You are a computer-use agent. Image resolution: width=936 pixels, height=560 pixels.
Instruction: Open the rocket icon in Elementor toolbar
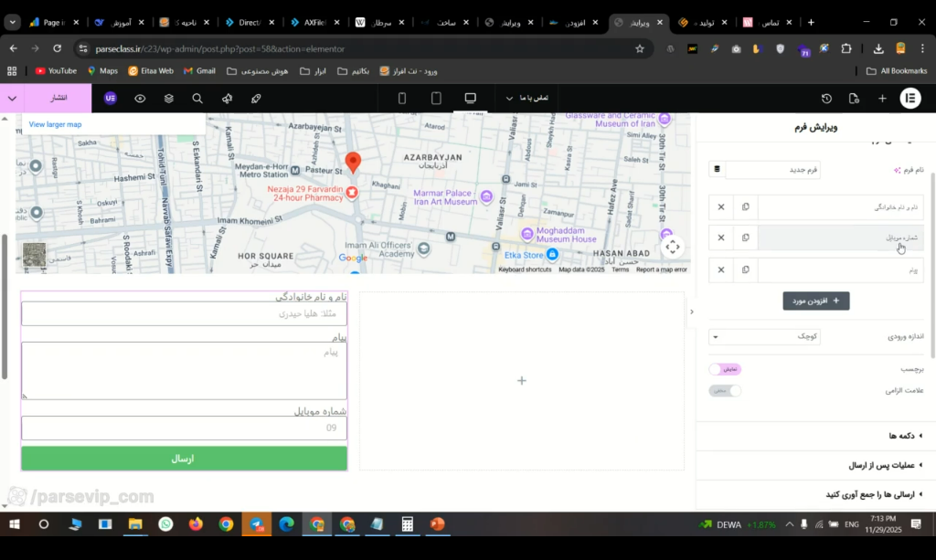pyautogui.click(x=256, y=99)
